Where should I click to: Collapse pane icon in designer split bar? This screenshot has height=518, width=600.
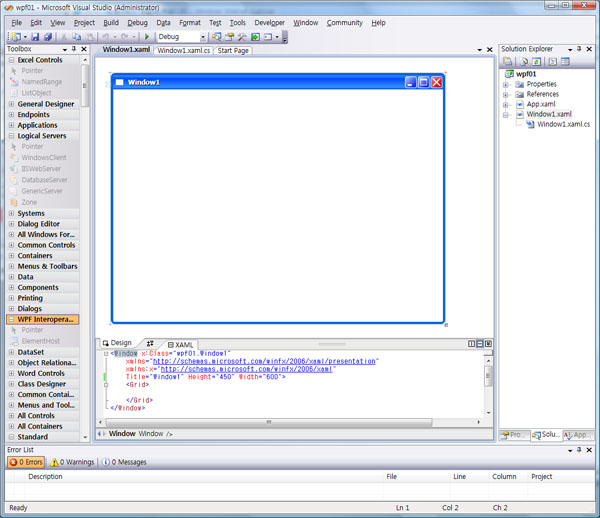tap(488, 344)
